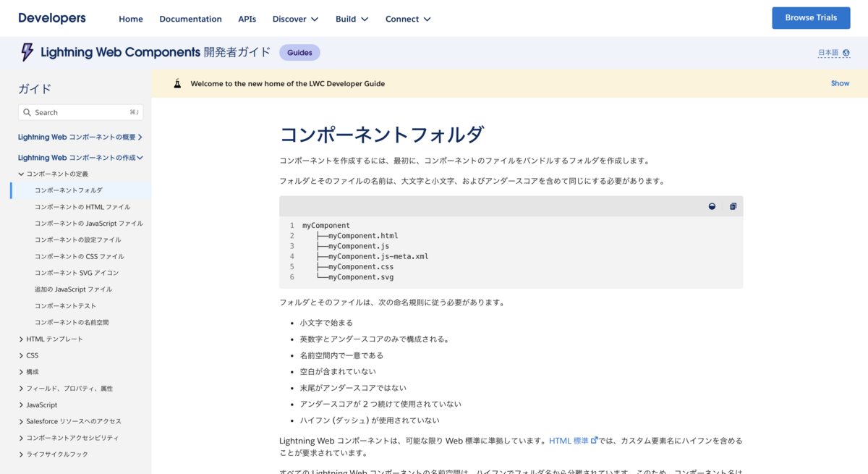Screen dimensions: 868x474
Task: Open コンポーネント SVG アイコン page
Action: tap(77, 273)
